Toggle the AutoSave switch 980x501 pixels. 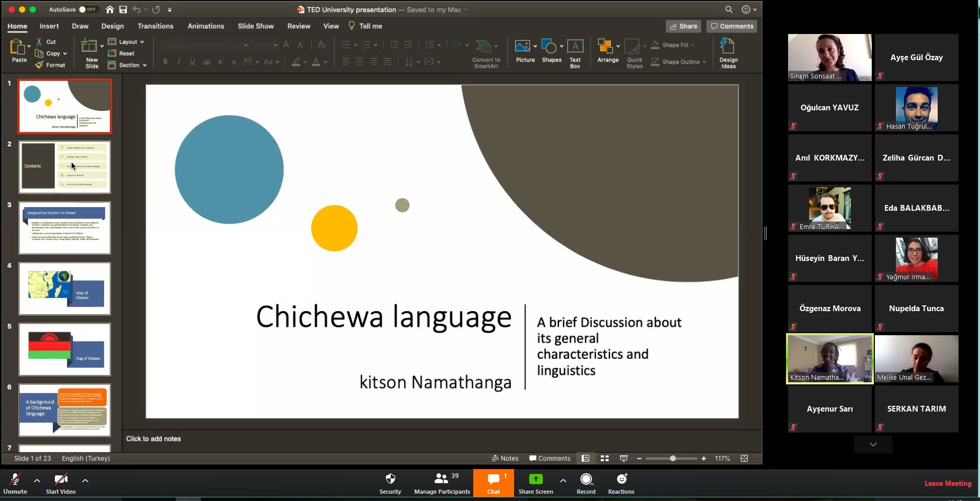point(88,9)
